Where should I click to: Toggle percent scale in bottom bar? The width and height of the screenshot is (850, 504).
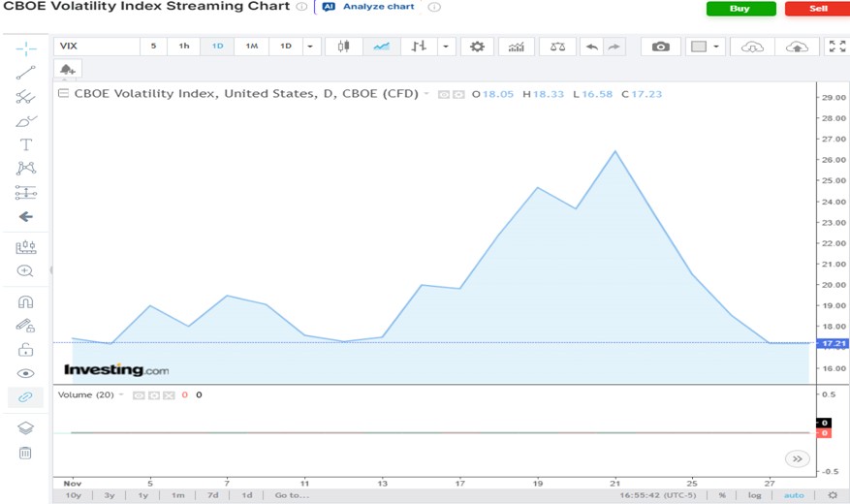pyautogui.click(x=722, y=495)
